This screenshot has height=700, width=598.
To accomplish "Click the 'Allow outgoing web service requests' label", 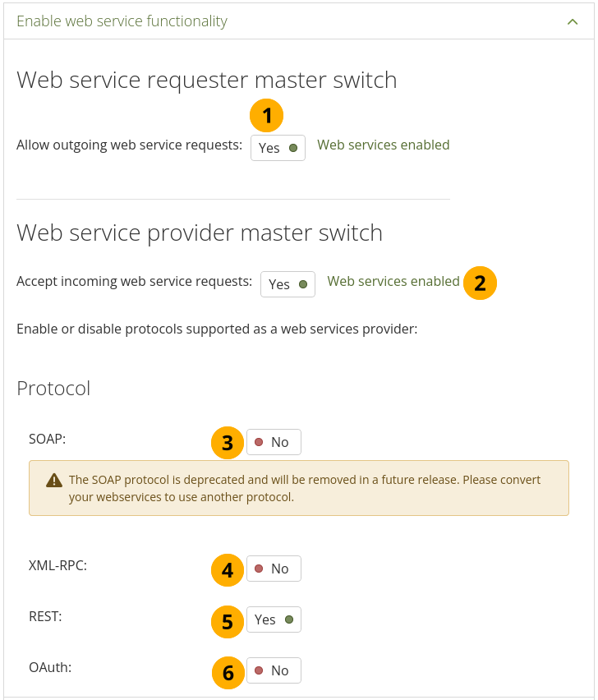I will point(129,145).
